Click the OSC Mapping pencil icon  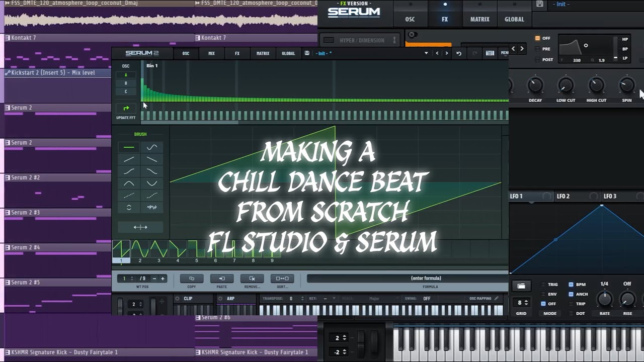coord(497,298)
